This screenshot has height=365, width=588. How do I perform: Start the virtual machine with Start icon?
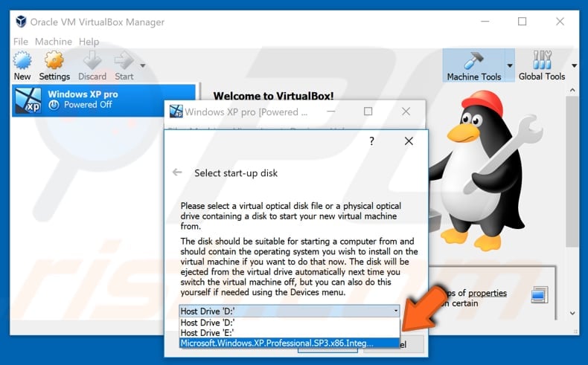click(124, 60)
